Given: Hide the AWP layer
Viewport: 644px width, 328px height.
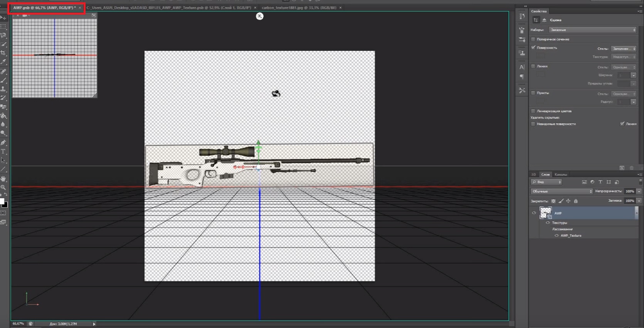Looking at the screenshot, I should pos(534,213).
